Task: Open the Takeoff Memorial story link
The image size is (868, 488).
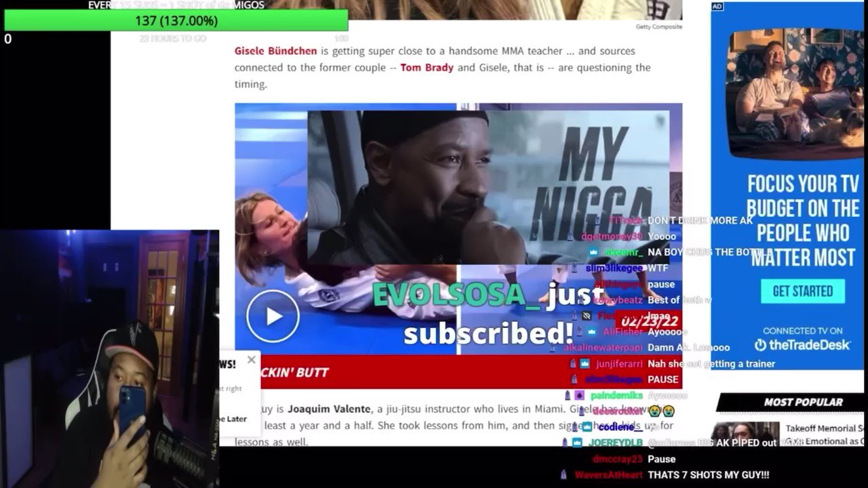Action: click(x=825, y=434)
